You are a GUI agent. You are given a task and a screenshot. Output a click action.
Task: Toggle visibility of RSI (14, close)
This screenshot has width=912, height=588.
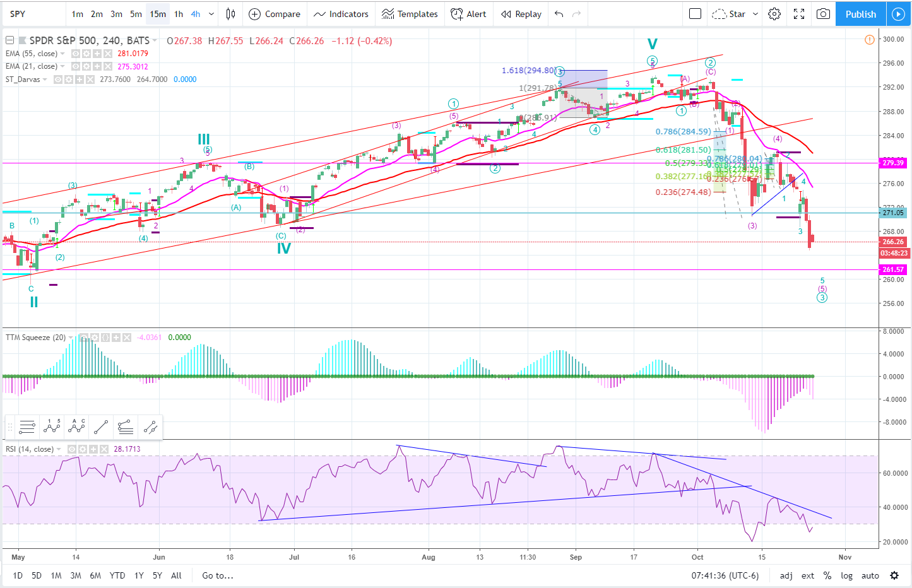(x=72, y=449)
